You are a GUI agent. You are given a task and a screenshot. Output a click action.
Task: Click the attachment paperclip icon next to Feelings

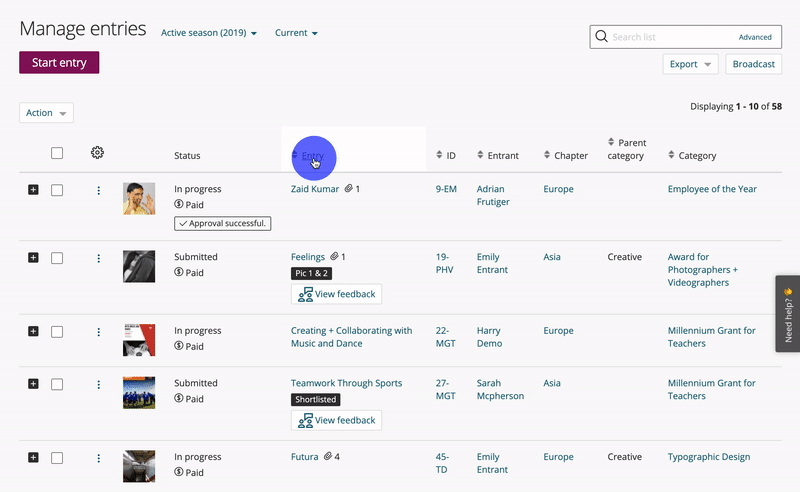pos(334,256)
